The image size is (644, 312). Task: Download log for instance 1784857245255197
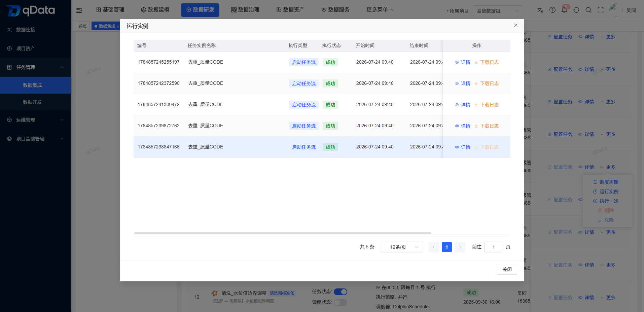tap(487, 62)
